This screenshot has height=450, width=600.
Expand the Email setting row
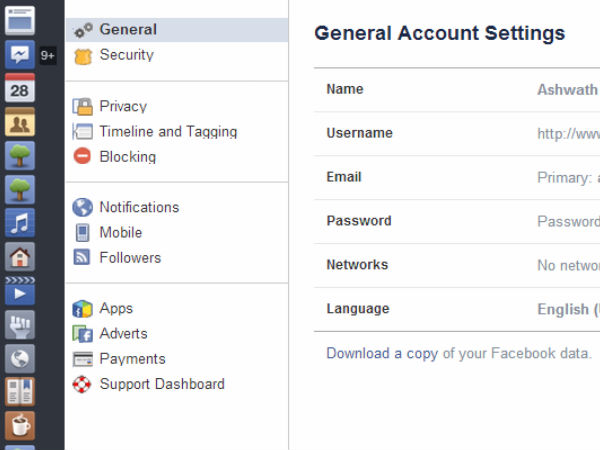(460, 177)
